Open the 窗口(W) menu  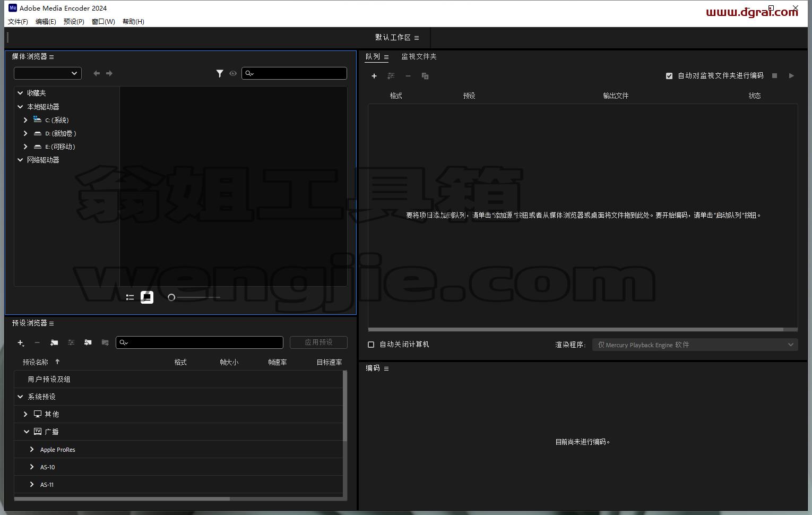[103, 22]
